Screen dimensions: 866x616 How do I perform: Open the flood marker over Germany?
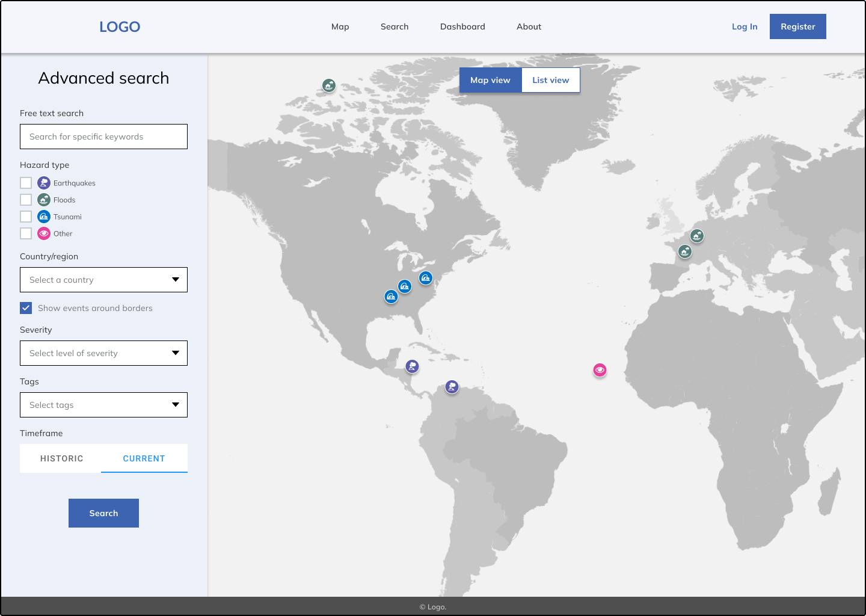(x=697, y=236)
